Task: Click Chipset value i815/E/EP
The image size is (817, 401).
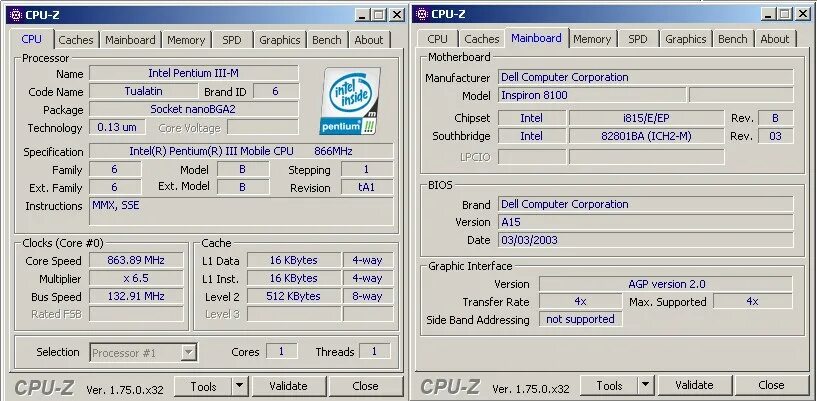Action: 646,118
